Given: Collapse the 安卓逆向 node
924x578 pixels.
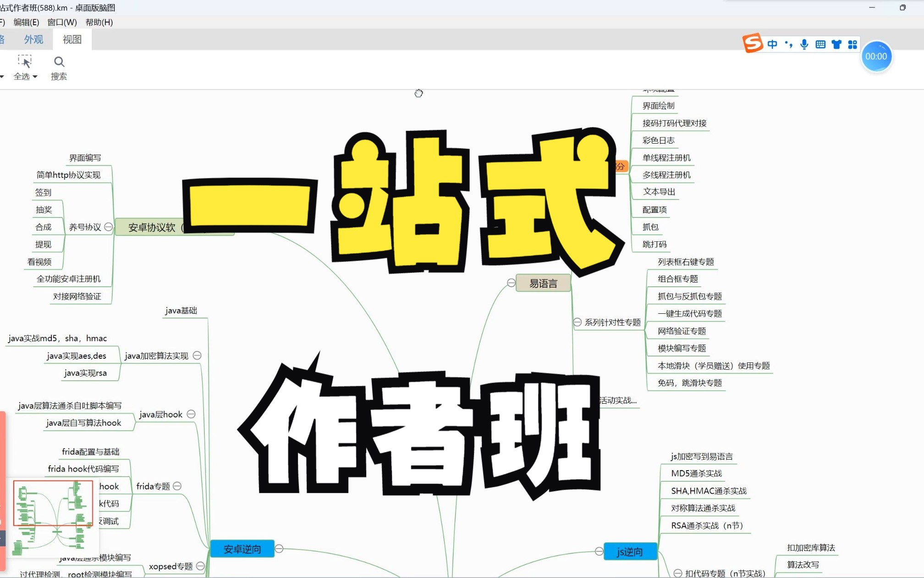Looking at the screenshot, I should 279,549.
